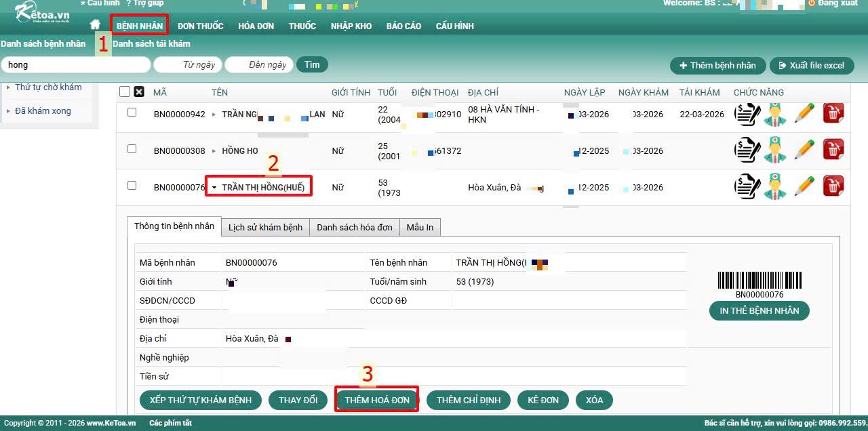
Task: Click the home icon in navigation bar
Action: pyautogui.click(x=95, y=25)
